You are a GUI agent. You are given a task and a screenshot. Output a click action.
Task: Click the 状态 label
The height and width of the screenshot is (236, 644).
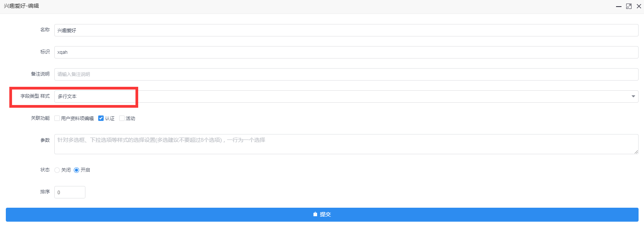point(45,170)
